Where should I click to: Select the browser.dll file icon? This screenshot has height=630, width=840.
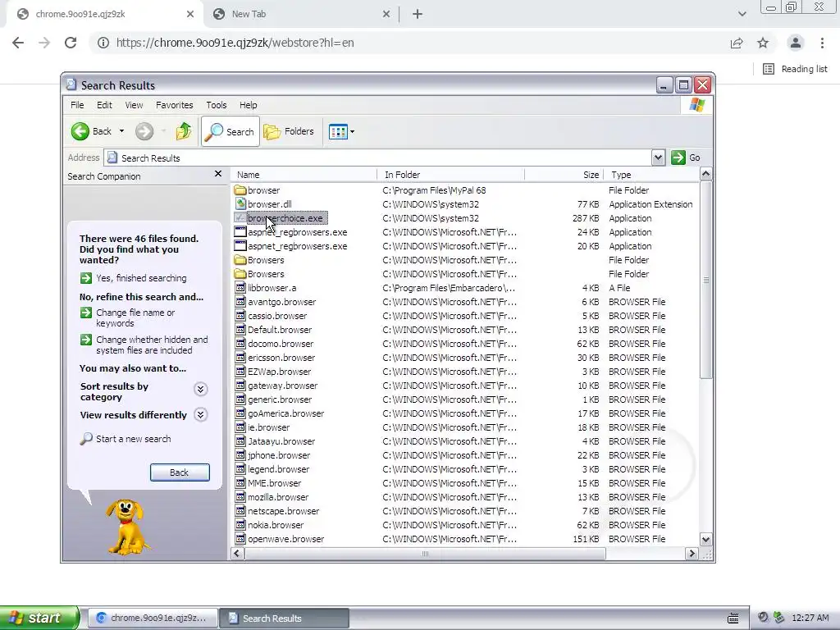pyautogui.click(x=240, y=204)
